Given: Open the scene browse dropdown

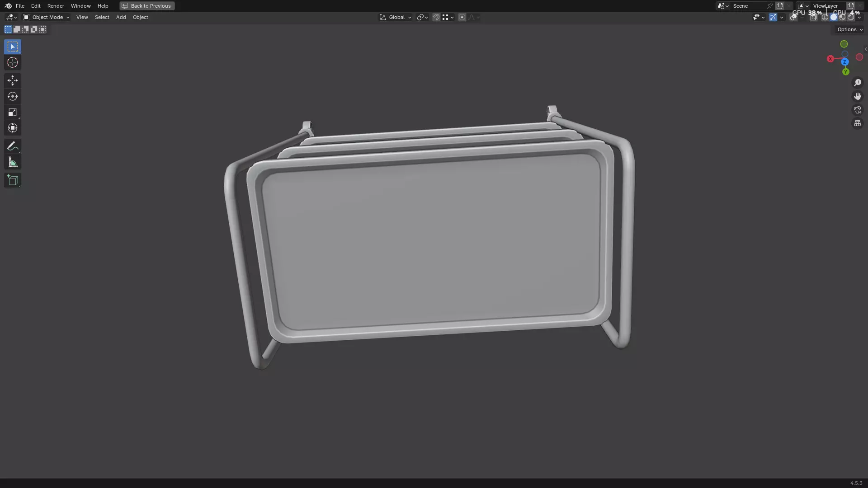Looking at the screenshot, I should (723, 6).
